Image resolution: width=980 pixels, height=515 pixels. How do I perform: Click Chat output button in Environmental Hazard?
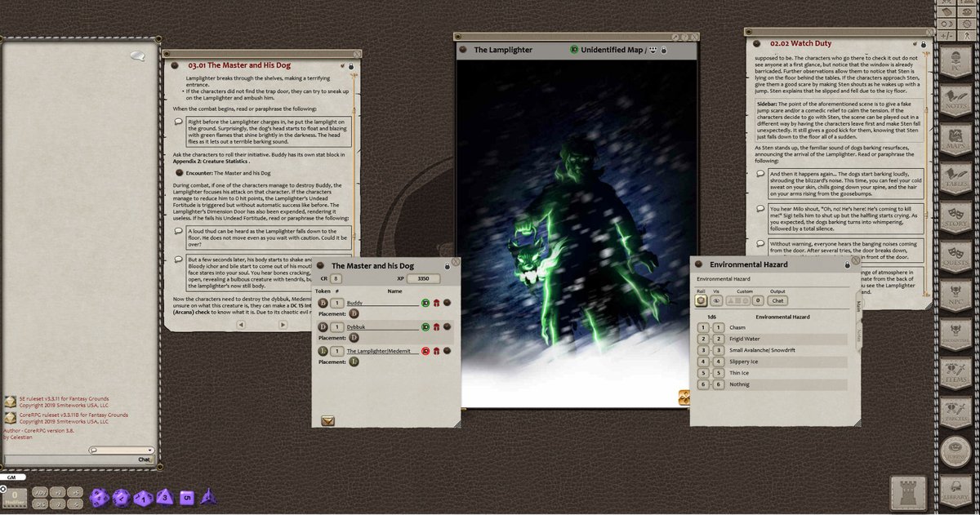coord(778,300)
